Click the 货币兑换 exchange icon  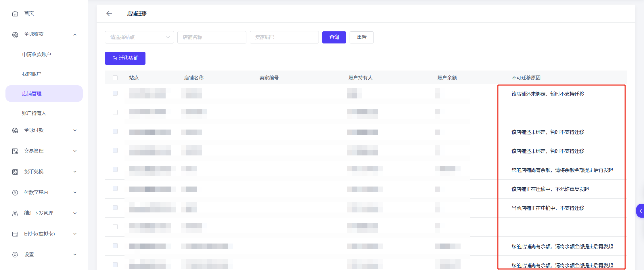pos(15,172)
